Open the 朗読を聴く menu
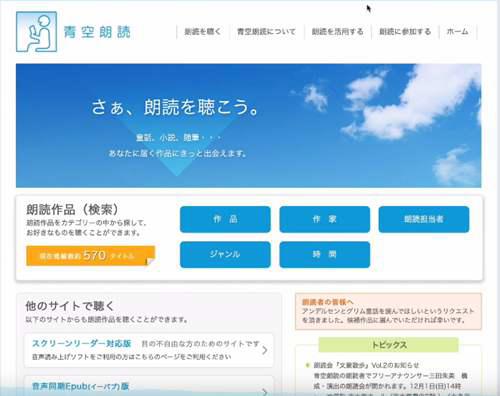500x396 pixels. (203, 32)
